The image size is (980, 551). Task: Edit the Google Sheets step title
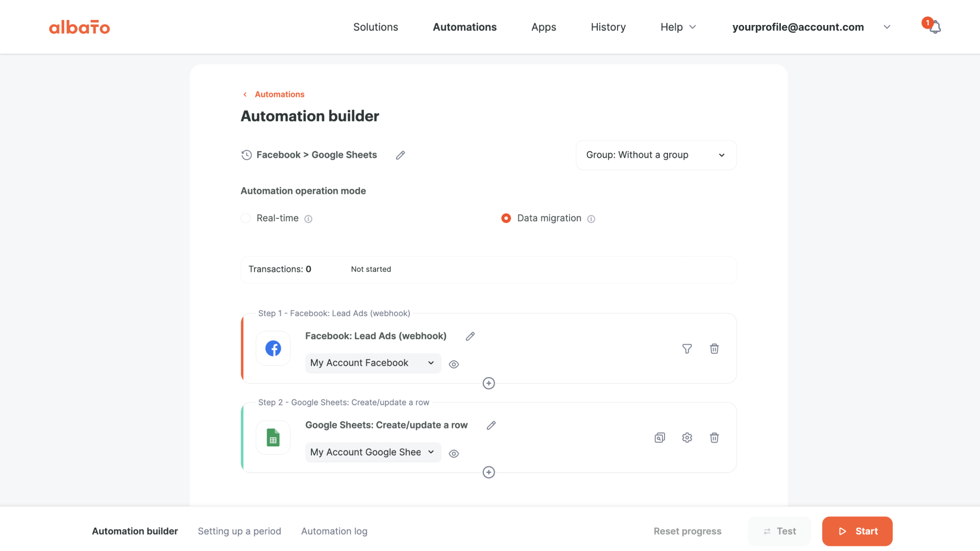click(491, 425)
